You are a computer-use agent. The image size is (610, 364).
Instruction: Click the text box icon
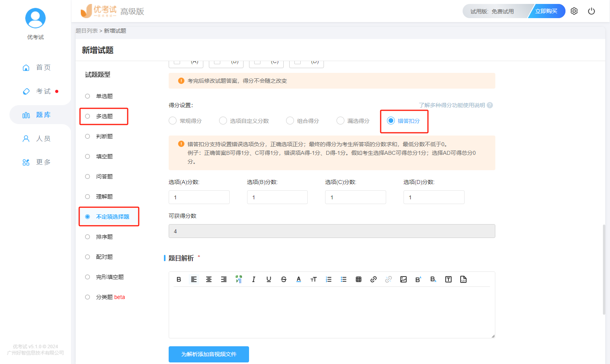(x=448, y=279)
